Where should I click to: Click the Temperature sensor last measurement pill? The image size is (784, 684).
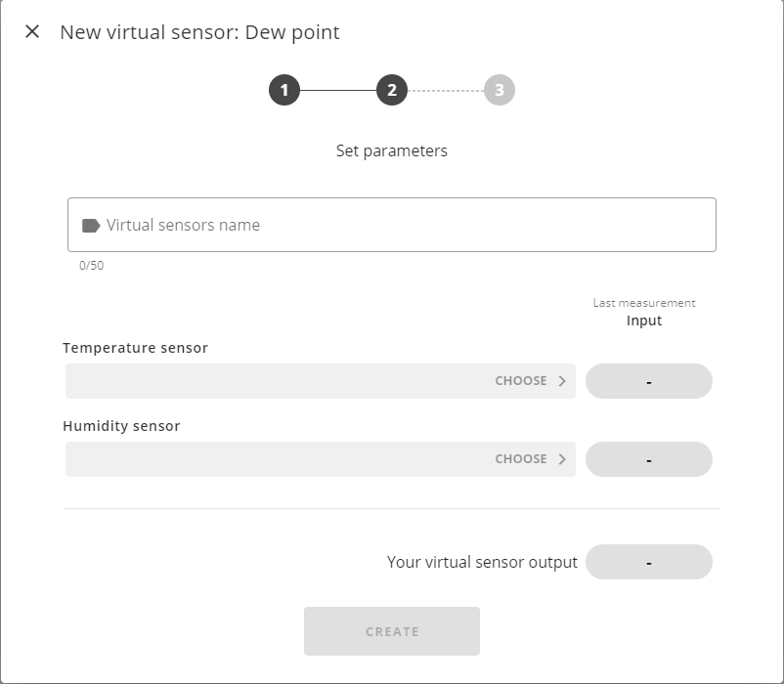[x=648, y=381]
